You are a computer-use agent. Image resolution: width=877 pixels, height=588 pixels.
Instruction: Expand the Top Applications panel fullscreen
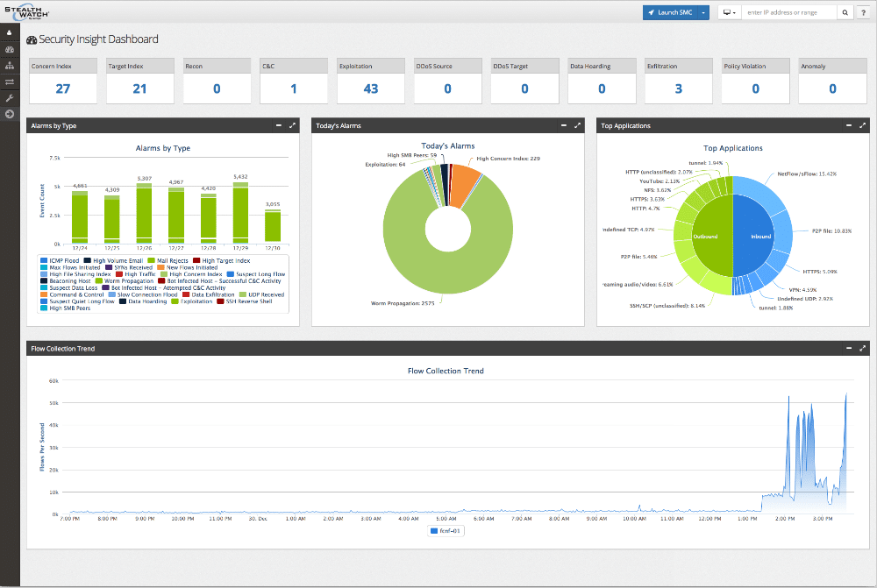[x=862, y=126]
